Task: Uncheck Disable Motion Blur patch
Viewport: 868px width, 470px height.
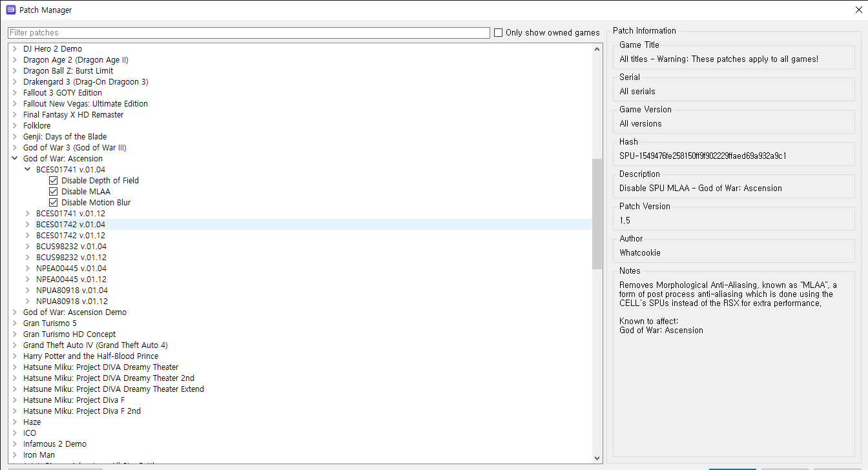Action: [x=54, y=203]
